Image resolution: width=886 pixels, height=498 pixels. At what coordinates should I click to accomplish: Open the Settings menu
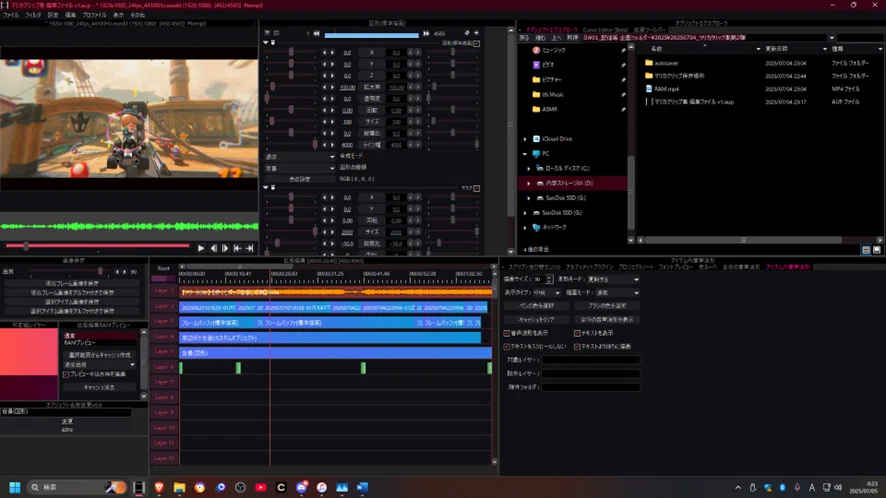pyautogui.click(x=53, y=15)
